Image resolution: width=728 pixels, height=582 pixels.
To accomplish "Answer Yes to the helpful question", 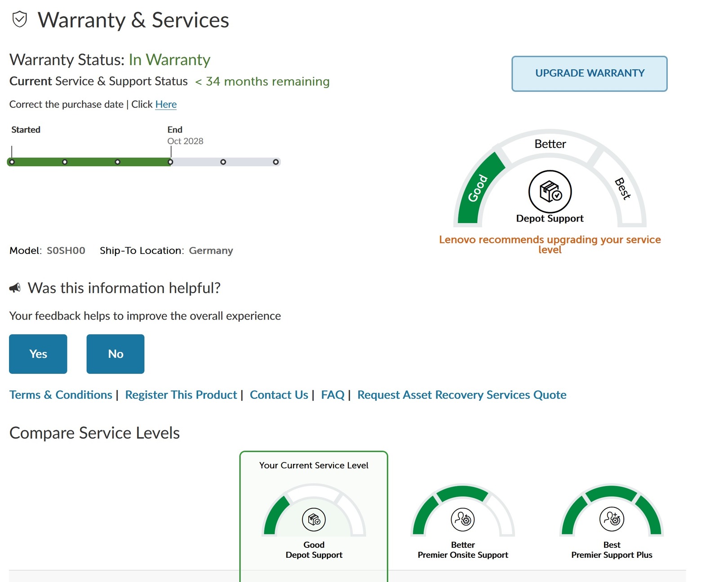I will 38,354.
